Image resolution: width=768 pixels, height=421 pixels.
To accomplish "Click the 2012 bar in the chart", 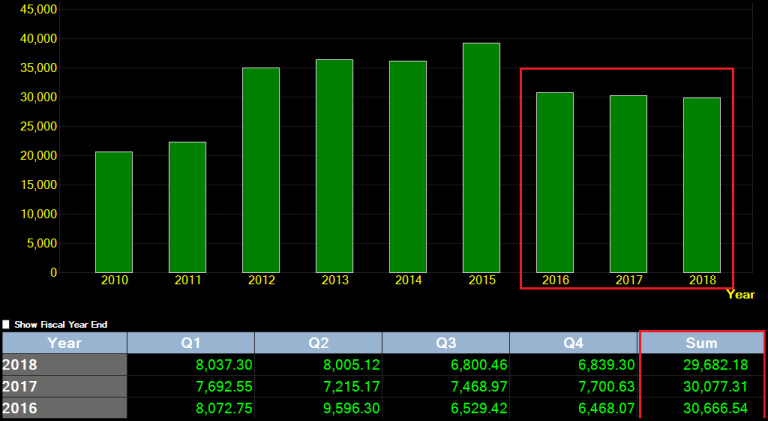I will [x=261, y=170].
